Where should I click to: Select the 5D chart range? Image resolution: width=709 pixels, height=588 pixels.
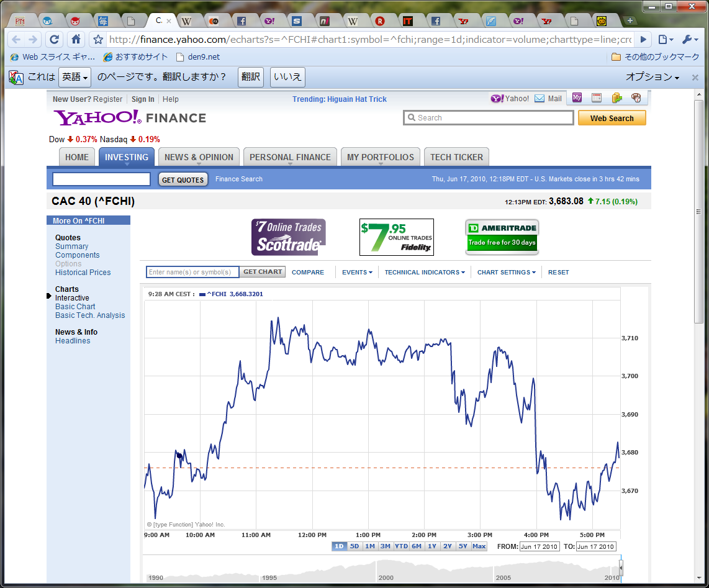tap(354, 546)
